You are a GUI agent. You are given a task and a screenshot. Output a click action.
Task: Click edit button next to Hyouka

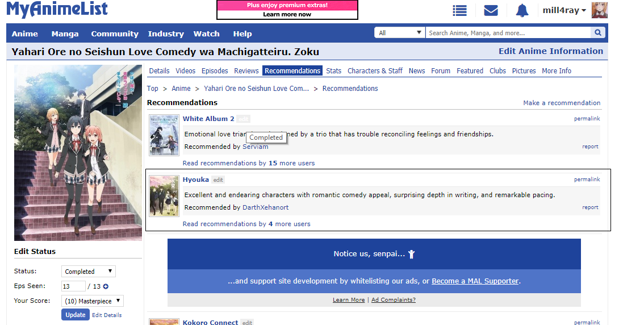pos(218,180)
